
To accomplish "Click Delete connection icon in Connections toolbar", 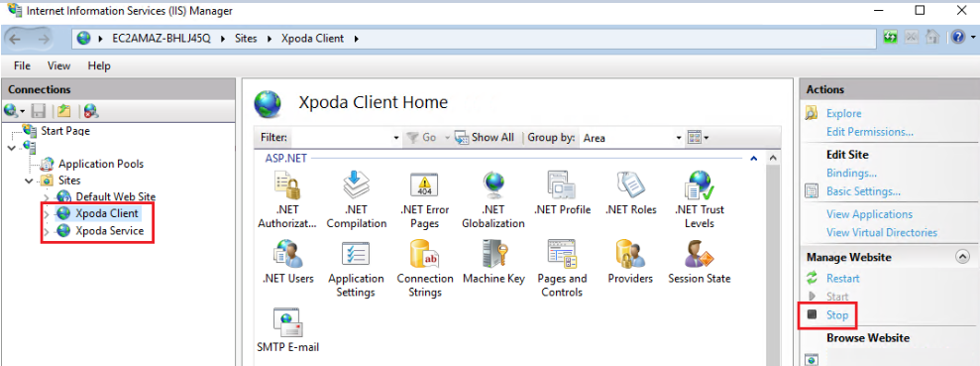I will click(91, 111).
